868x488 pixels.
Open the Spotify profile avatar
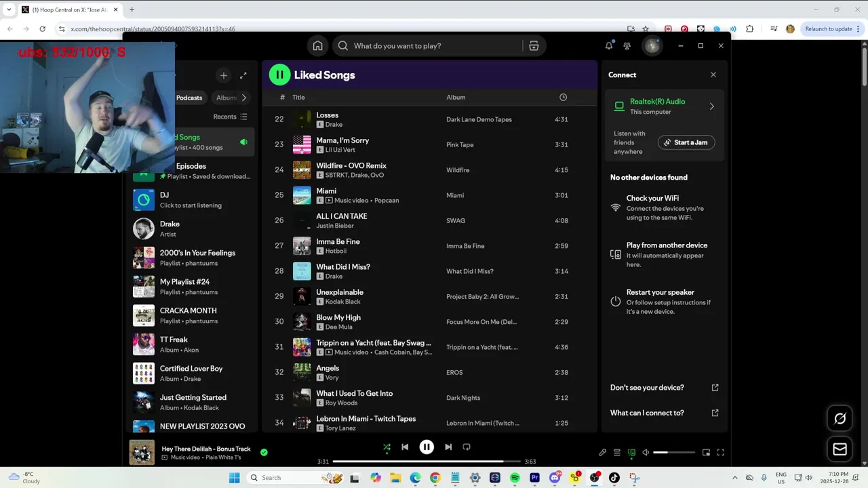652,45
